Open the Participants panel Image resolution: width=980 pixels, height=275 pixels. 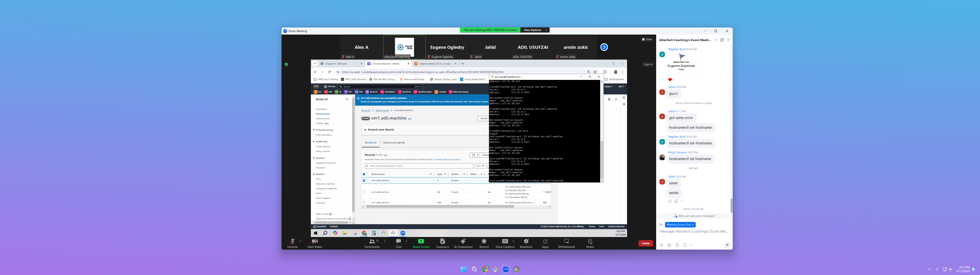(372, 243)
